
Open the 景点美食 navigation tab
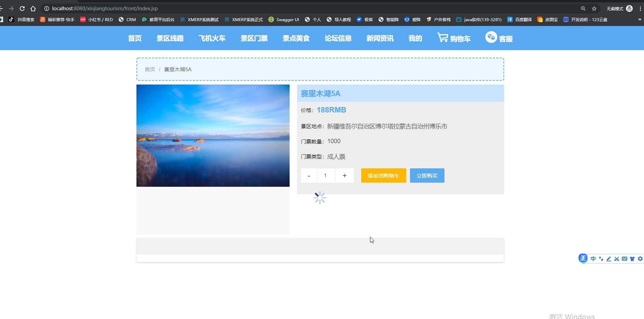tap(296, 39)
